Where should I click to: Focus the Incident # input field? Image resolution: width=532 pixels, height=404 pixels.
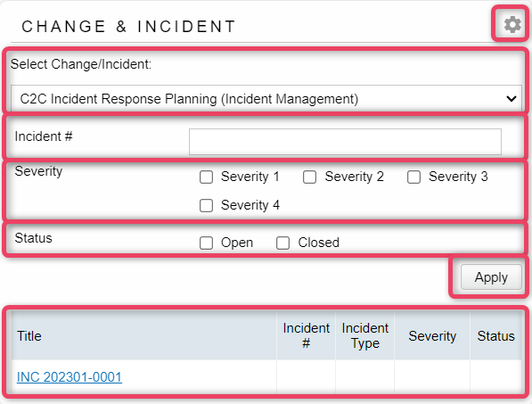(x=345, y=142)
